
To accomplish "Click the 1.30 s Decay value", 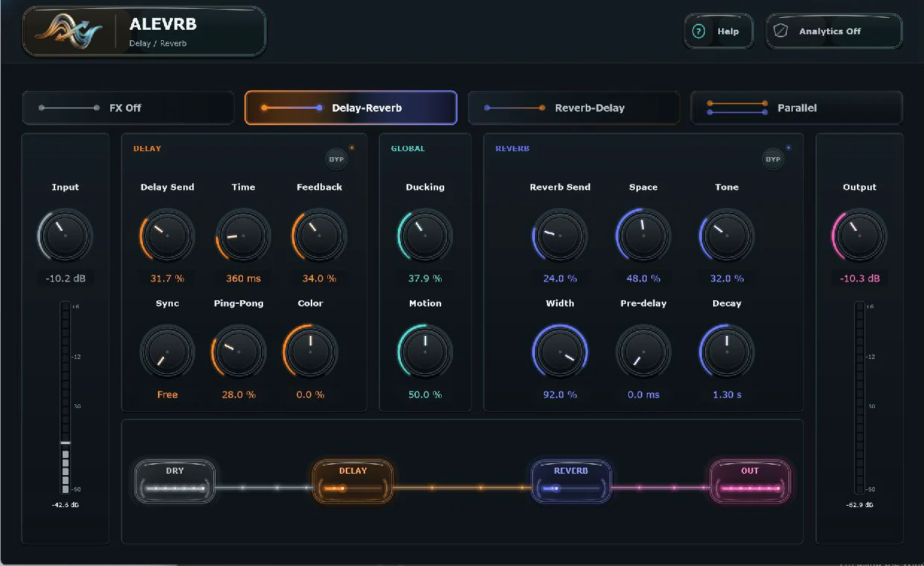I will tap(727, 395).
